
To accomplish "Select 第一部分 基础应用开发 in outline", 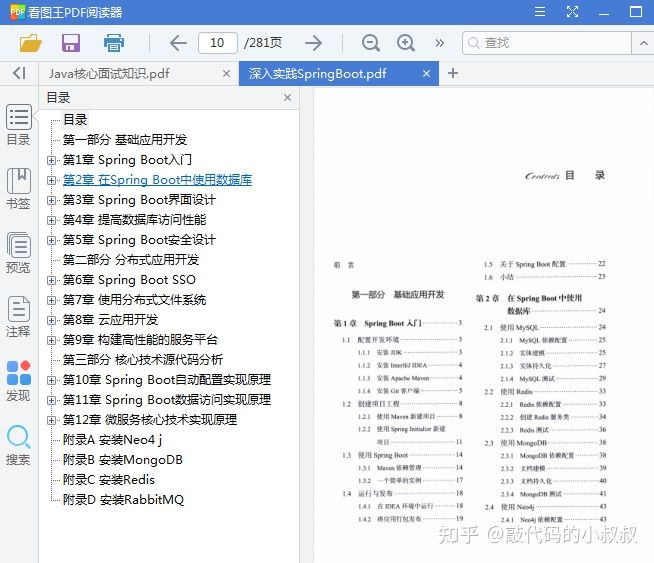I will coord(125,140).
